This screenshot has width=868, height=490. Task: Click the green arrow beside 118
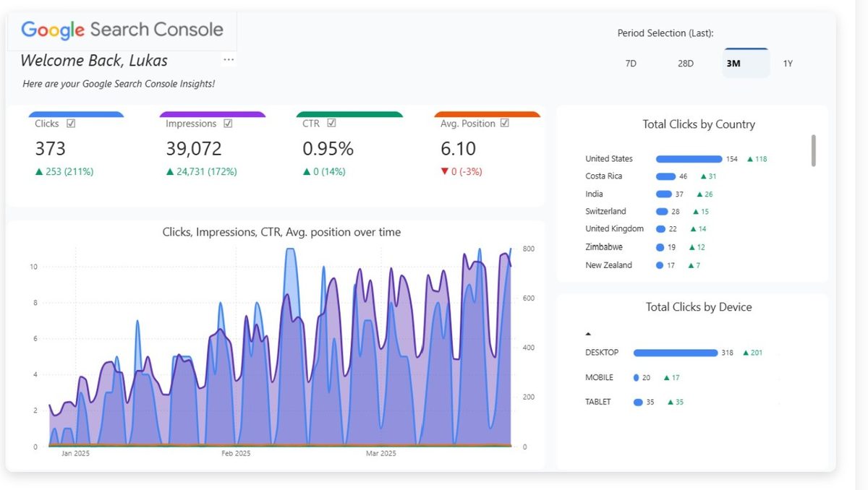pyautogui.click(x=749, y=159)
